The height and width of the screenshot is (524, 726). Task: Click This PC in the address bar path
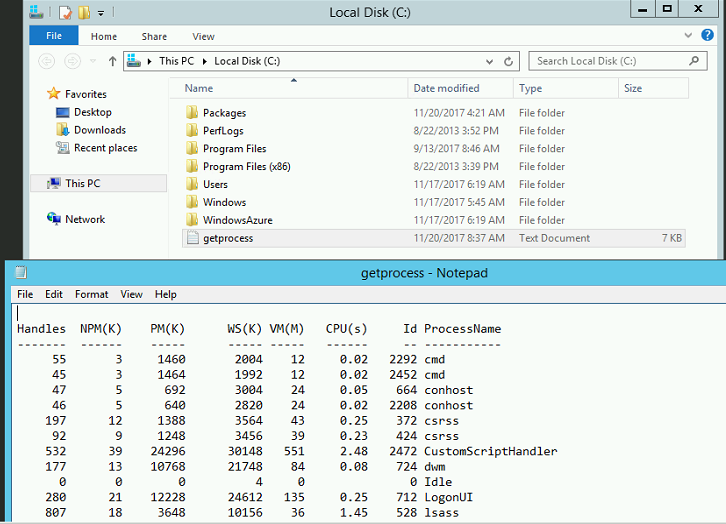(176, 61)
